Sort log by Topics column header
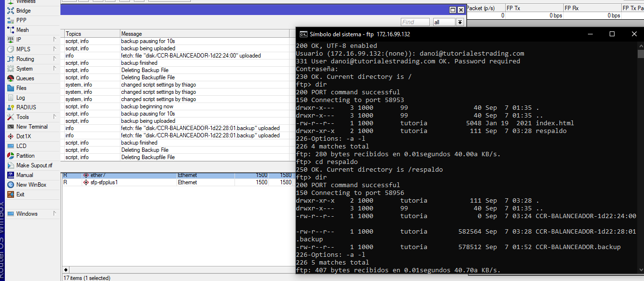This screenshot has height=281, width=644. (x=92, y=34)
